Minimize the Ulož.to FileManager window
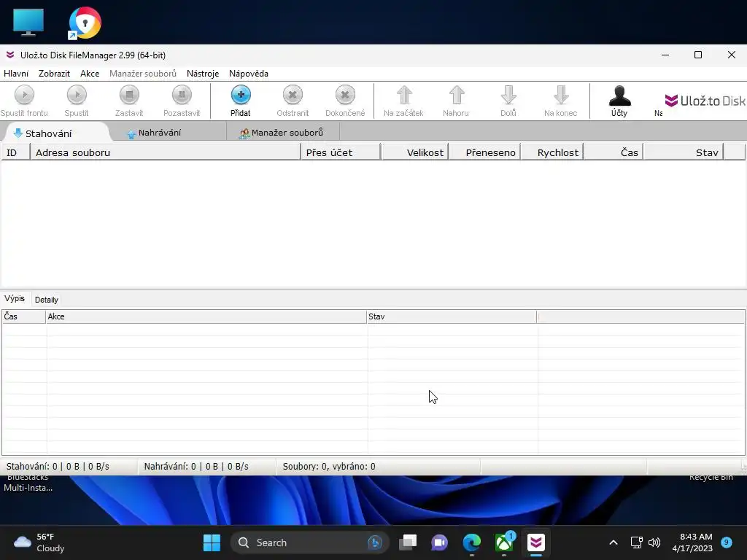This screenshot has height=560, width=747. coord(665,55)
